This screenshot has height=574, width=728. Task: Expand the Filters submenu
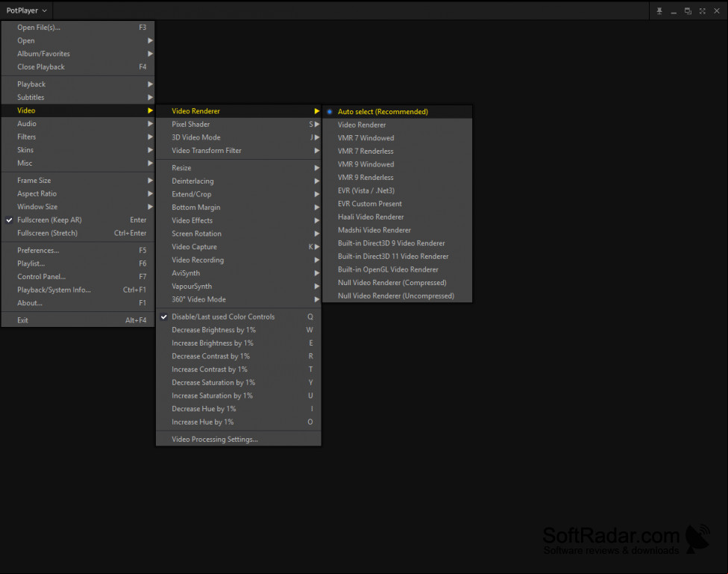pos(78,137)
